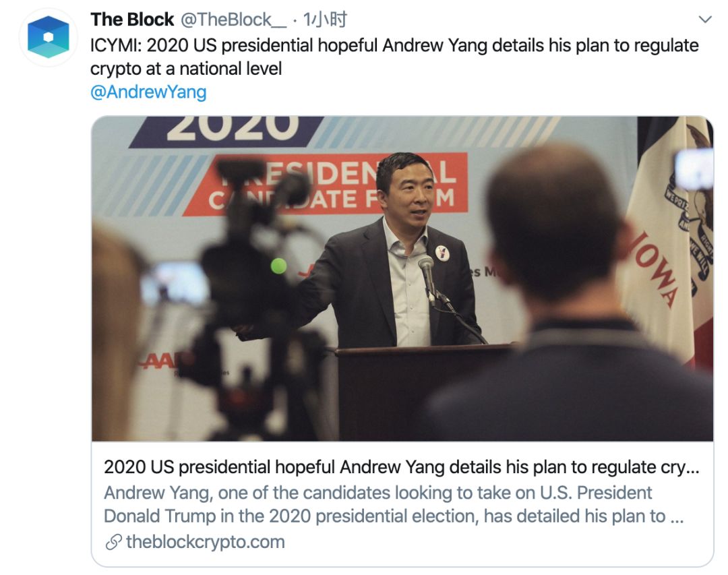The height and width of the screenshot is (575, 728).
Task: Click the 2020 sign in photo
Action: pos(226,131)
